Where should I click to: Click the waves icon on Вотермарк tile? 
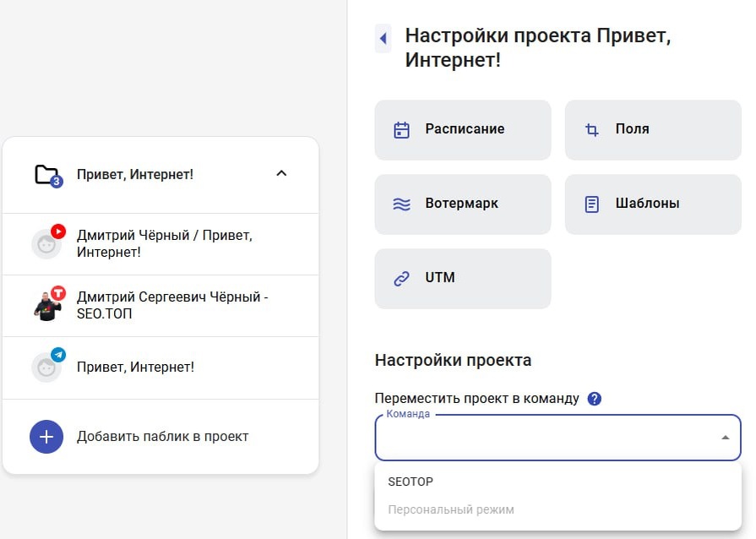(401, 204)
